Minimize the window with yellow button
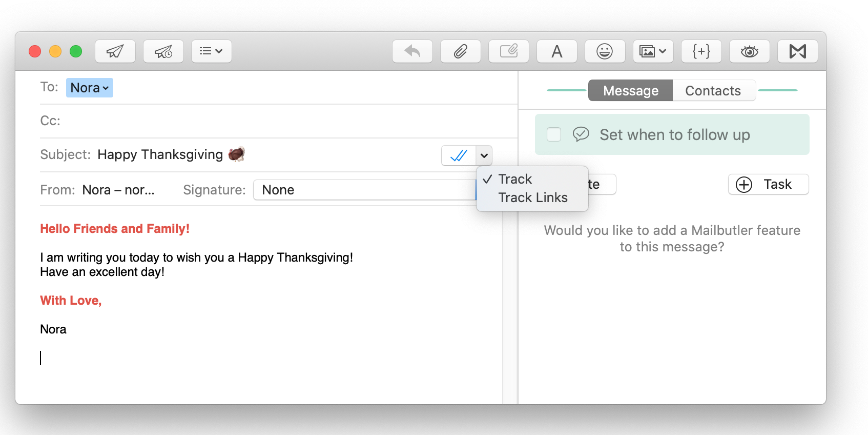Screen dimensions: 868x435 pos(55,51)
